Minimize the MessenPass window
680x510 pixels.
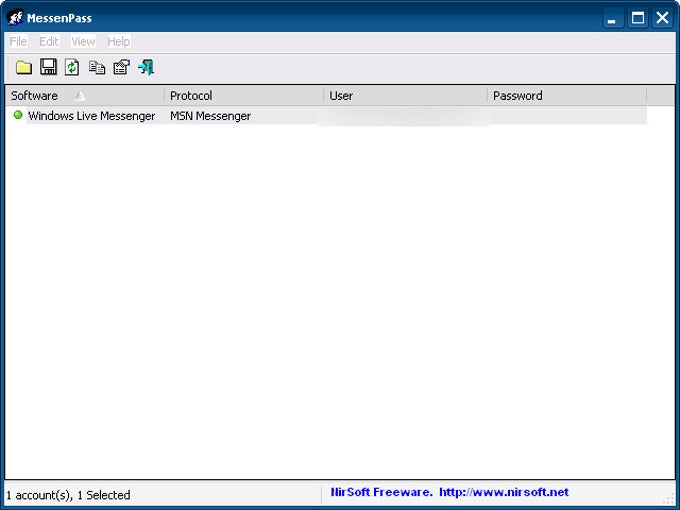(x=612, y=18)
